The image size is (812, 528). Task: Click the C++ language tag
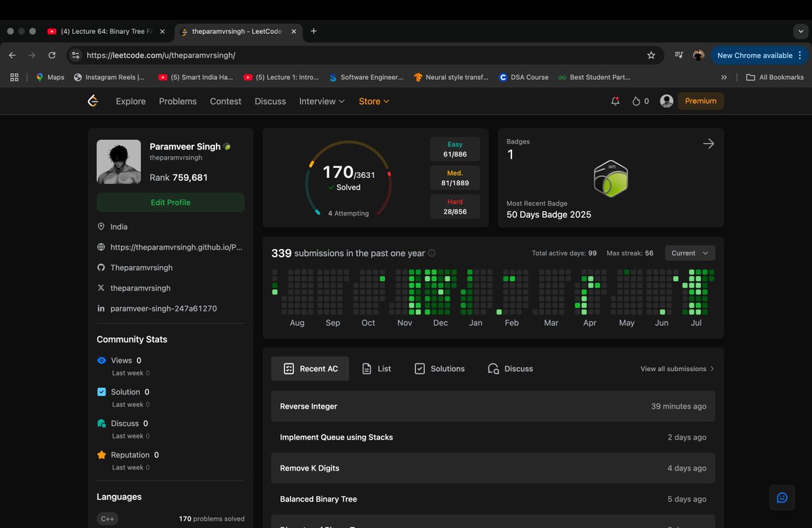click(107, 519)
